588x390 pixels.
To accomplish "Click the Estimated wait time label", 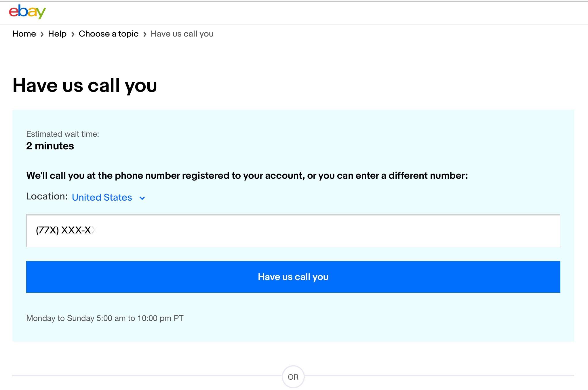I will coord(62,134).
